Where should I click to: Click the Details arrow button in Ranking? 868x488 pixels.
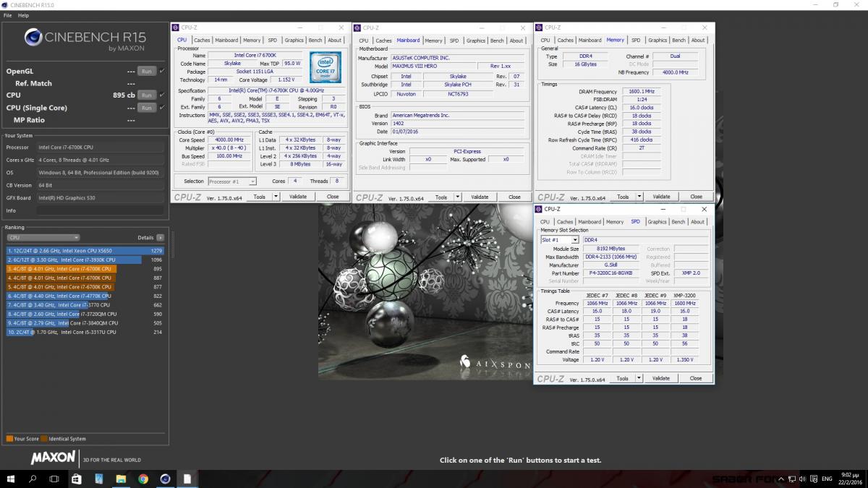tap(160, 237)
